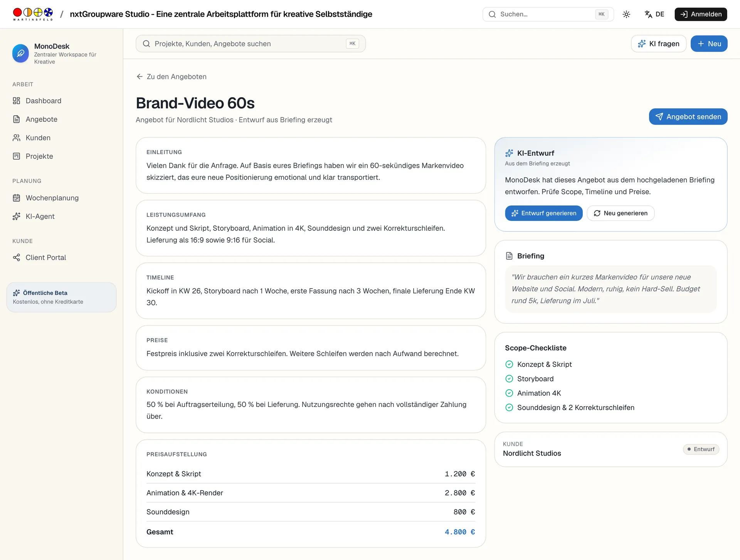Focus the Projekte, Kunden, Angebote search box
Image resolution: width=740 pixels, height=560 pixels.
[x=251, y=44]
